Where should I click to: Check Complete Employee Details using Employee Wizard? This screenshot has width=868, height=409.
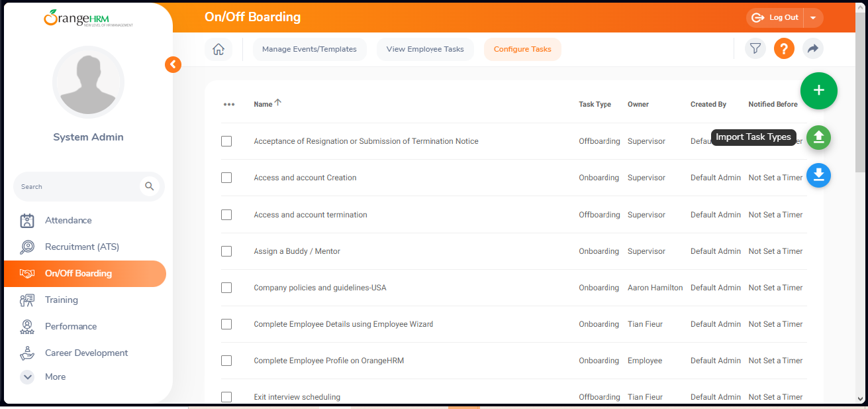(226, 324)
